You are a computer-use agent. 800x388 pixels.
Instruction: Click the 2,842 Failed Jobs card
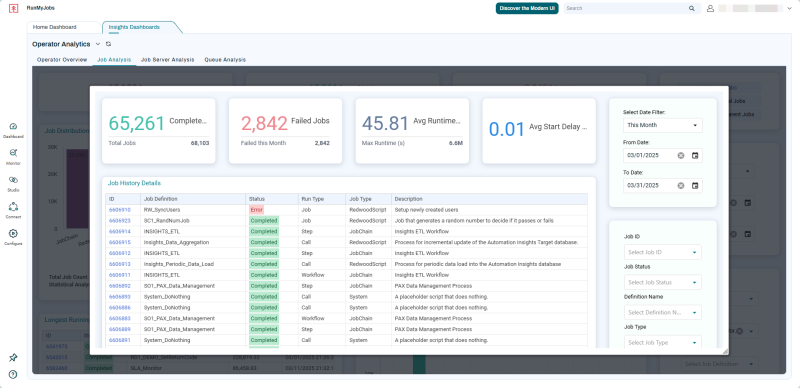(285, 131)
